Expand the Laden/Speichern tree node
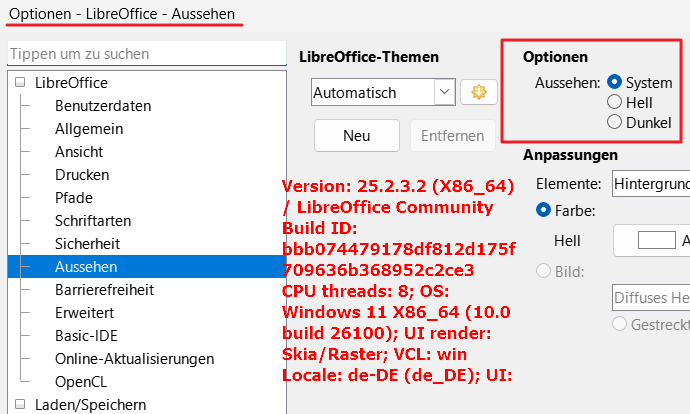Screen dimensions: 690x414 click(x=20, y=404)
